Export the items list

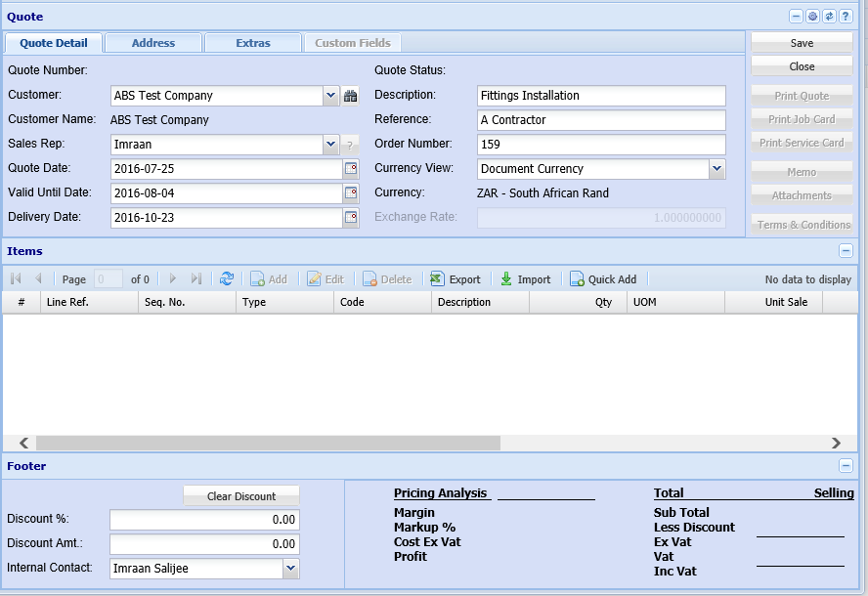(x=456, y=279)
